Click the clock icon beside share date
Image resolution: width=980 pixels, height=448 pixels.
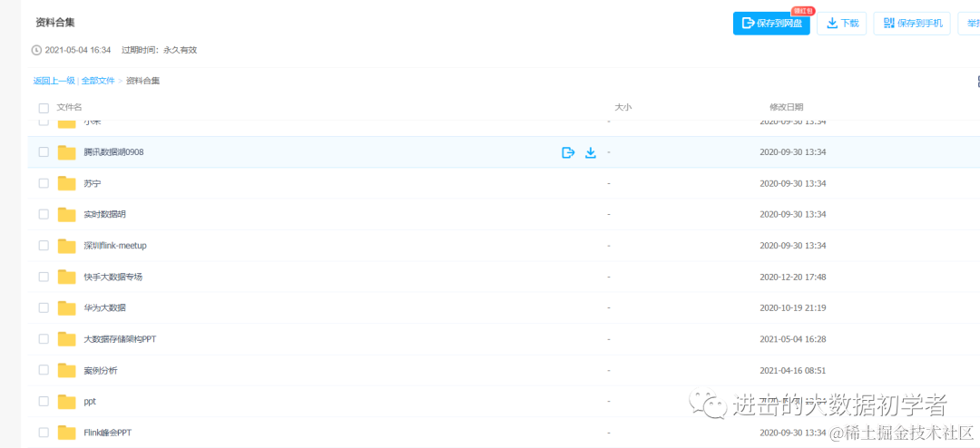coord(36,50)
